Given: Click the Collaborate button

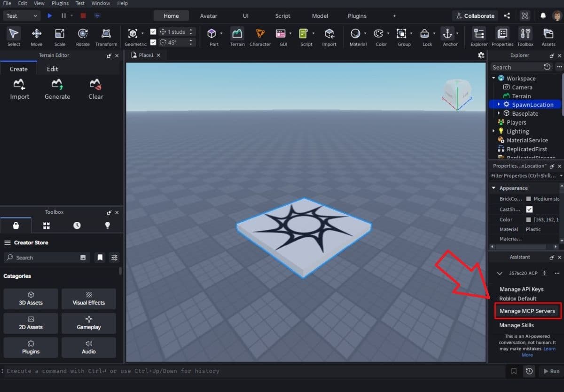Looking at the screenshot, I should click(x=475, y=16).
